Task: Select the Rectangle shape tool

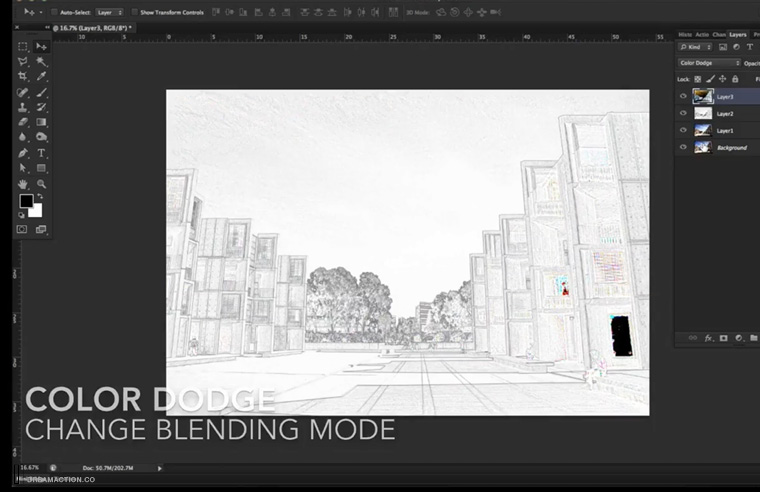Action: pyautogui.click(x=41, y=168)
